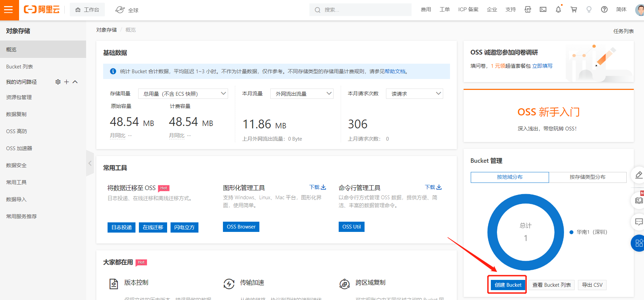Viewport: 644px width, 300px height.
Task: Click the top search box
Action: click(x=360, y=10)
